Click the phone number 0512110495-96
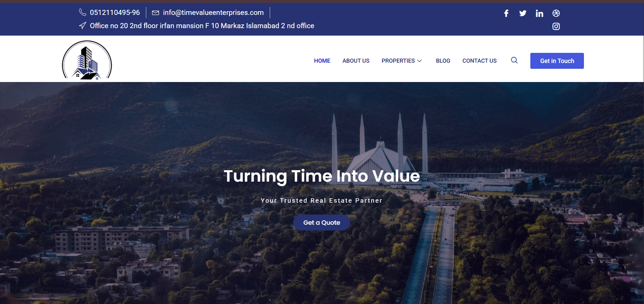 (x=115, y=13)
